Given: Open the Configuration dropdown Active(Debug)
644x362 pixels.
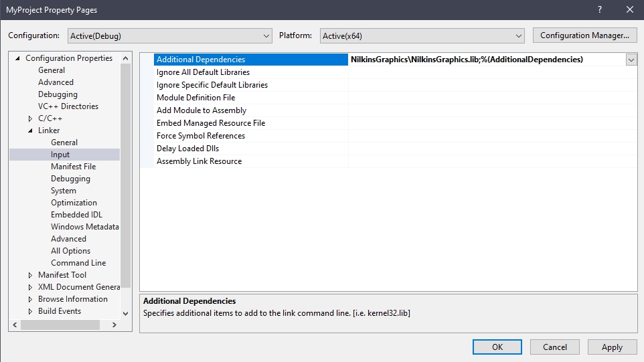Looking at the screenshot, I should coord(169,35).
